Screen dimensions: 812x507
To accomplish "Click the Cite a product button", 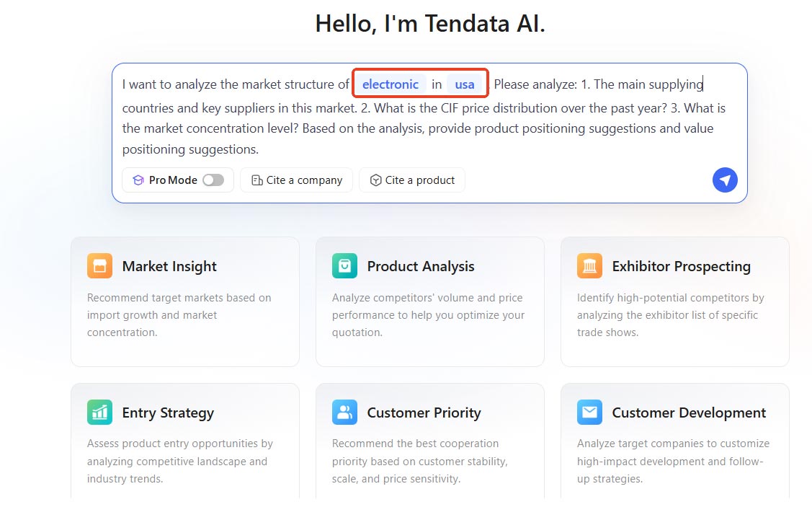I will (411, 180).
